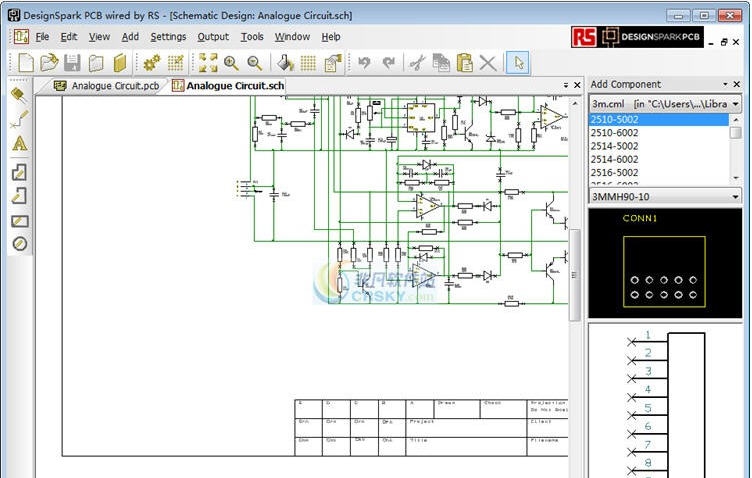This screenshot has height=478, width=752.
Task: Click the schematic canvas vertical scrollbar thumb
Action: (x=574, y=275)
